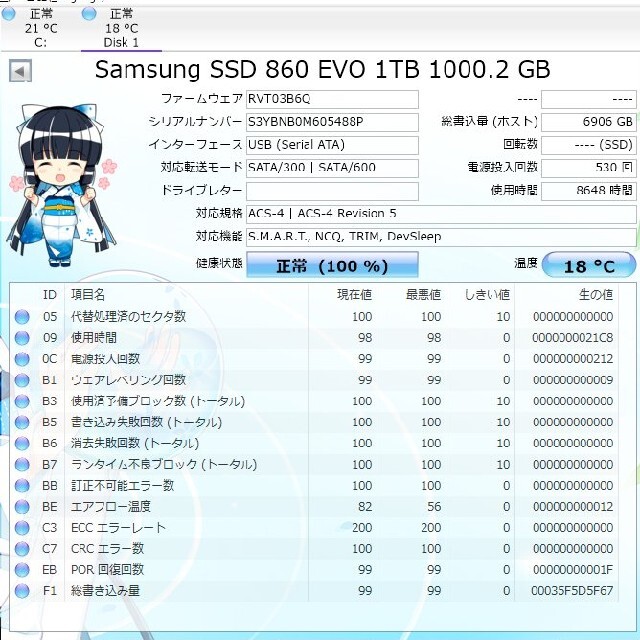Click the しきい値 column header
The image size is (640, 640).
point(487,294)
